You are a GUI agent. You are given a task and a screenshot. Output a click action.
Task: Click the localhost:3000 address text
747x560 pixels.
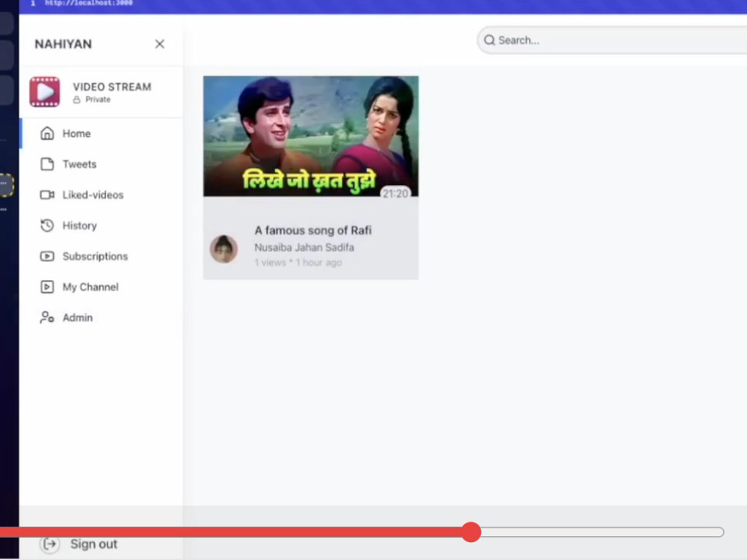[x=89, y=3]
